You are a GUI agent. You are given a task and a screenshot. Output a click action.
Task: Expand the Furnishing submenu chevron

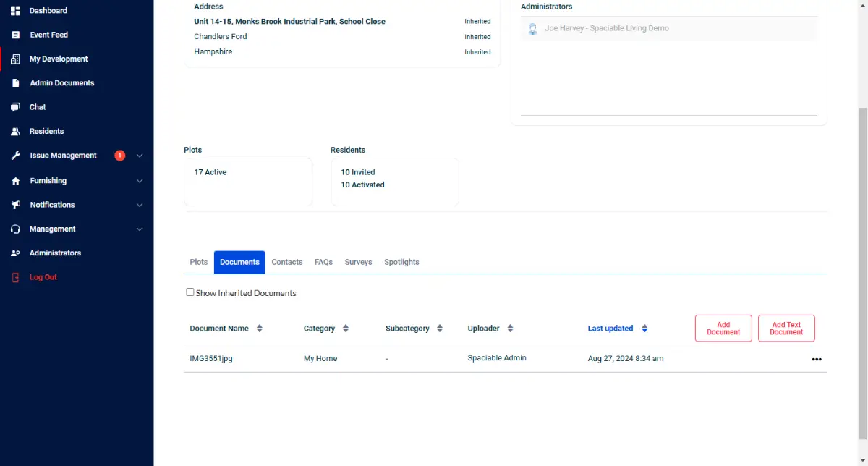(x=140, y=181)
